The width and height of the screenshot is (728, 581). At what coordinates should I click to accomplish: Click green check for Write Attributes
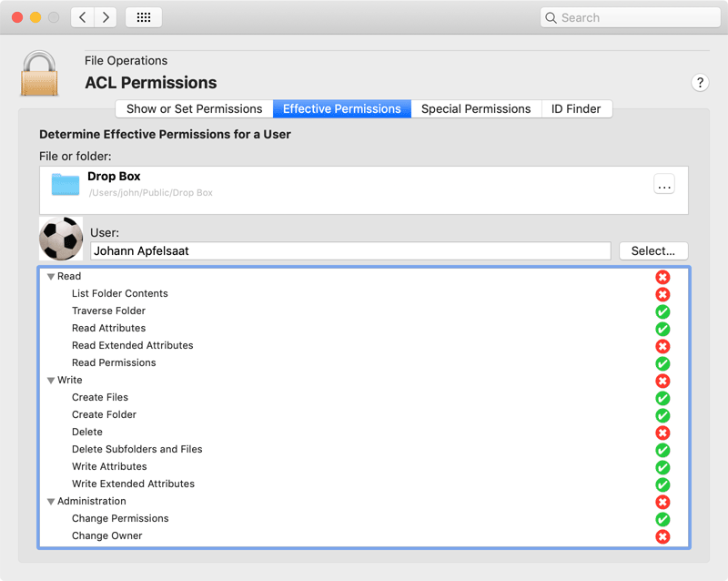[x=662, y=467]
